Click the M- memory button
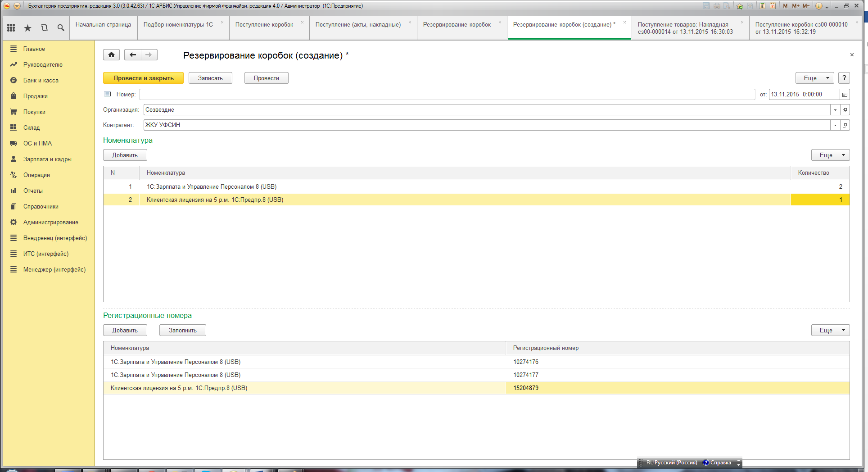This screenshot has width=868, height=472. [x=806, y=6]
